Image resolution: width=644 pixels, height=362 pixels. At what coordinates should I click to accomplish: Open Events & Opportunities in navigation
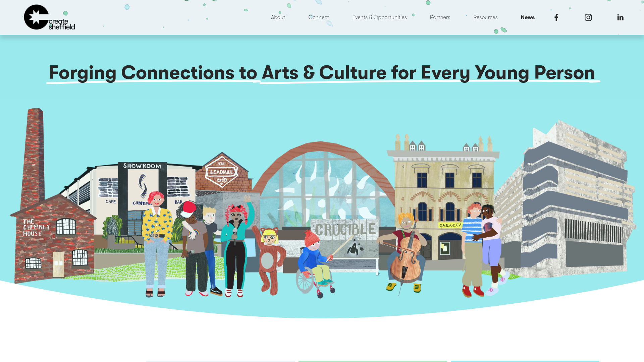coord(379,17)
